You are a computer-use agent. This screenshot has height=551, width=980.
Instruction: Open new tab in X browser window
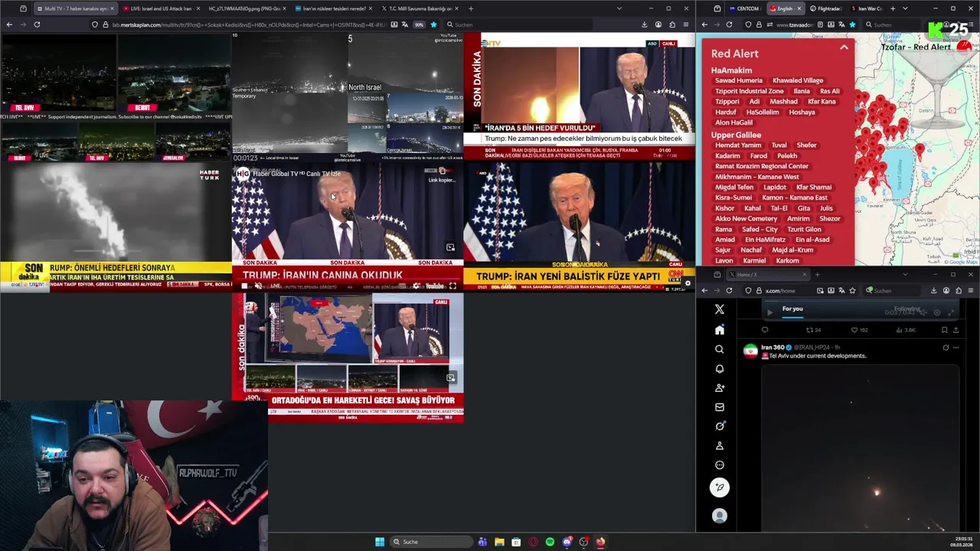(817, 274)
